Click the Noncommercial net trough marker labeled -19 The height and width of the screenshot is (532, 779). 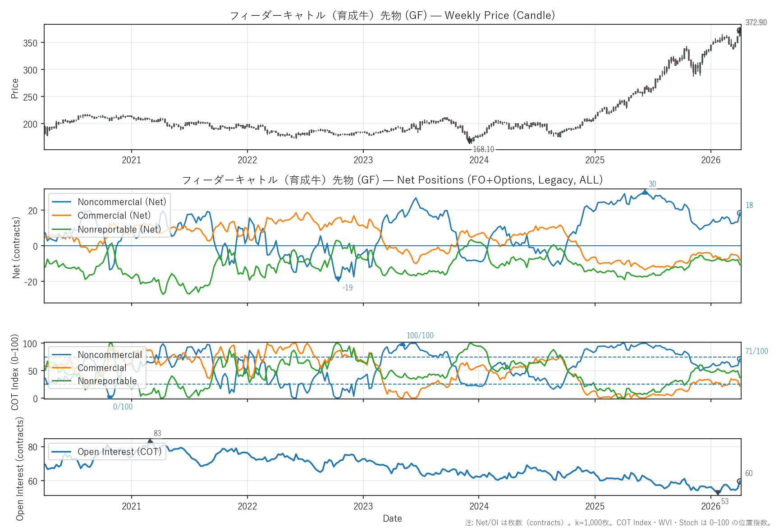pyautogui.click(x=338, y=279)
